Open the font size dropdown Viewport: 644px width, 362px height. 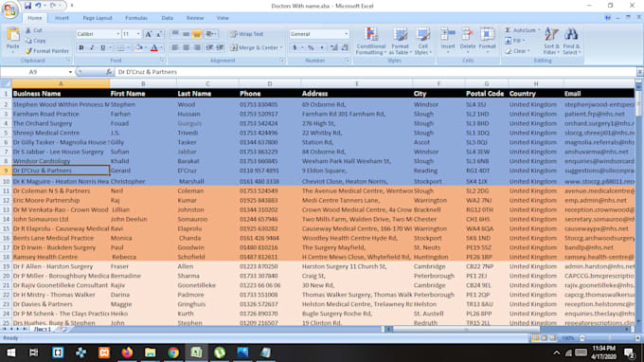[138, 34]
